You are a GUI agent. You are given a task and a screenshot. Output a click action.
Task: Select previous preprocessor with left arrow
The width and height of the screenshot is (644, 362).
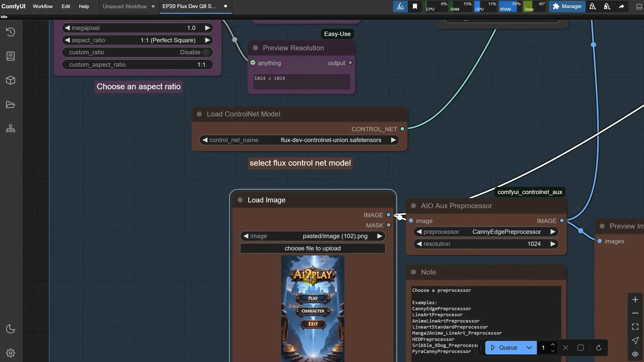[x=419, y=232]
